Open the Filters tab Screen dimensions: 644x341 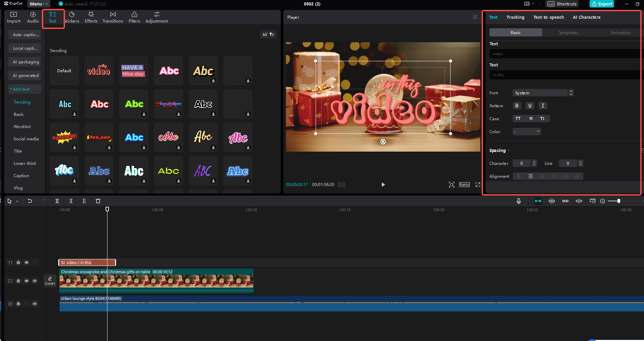point(134,17)
